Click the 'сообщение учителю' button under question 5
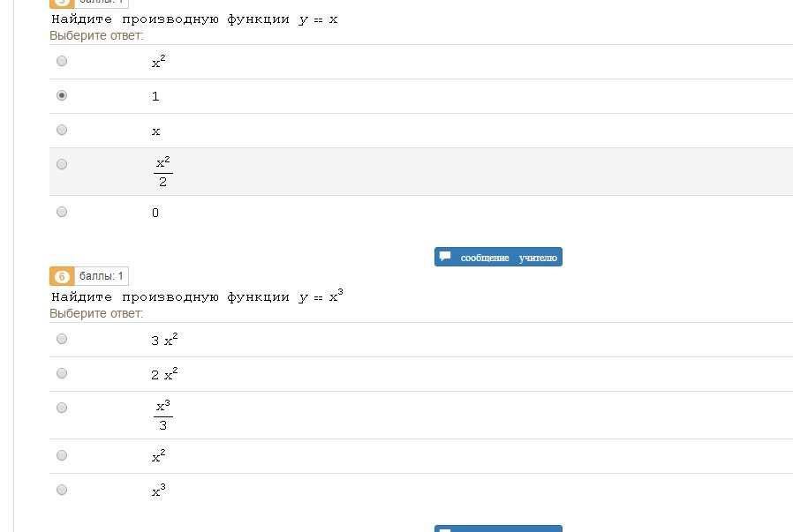793x532 pixels. (x=498, y=257)
